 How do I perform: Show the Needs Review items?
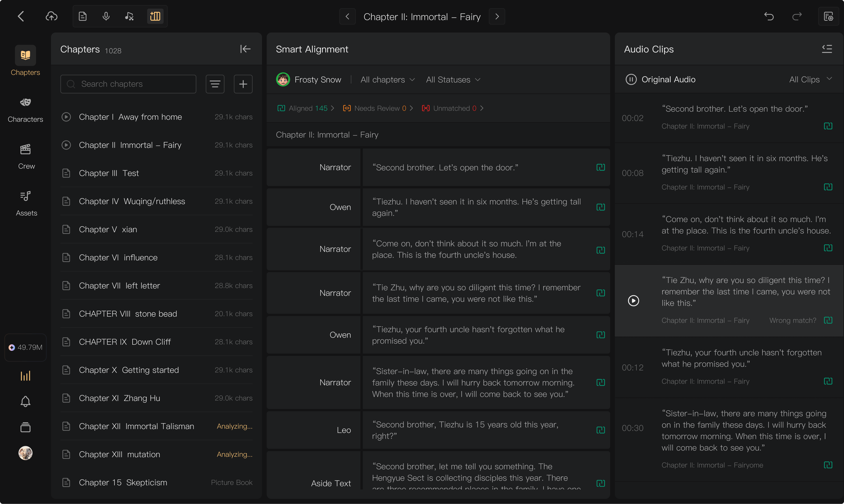378,108
